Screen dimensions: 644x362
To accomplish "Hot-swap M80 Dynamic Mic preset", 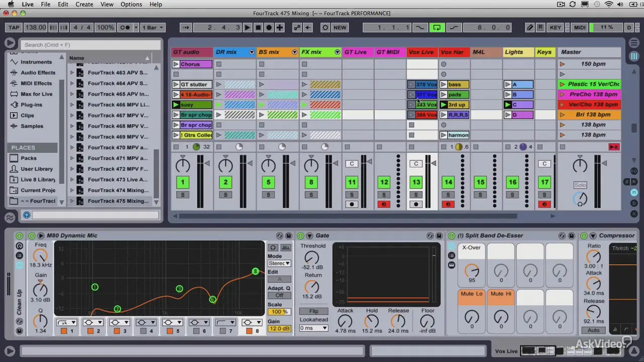I will pos(280,235).
